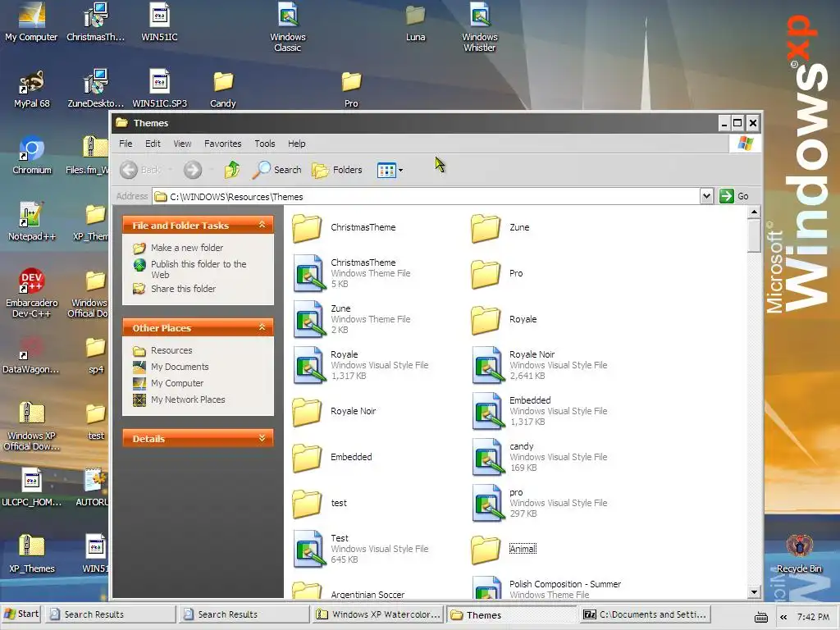Screen dimensions: 840x630
Task: Click the scroll up arrow of file list
Action: (755, 212)
